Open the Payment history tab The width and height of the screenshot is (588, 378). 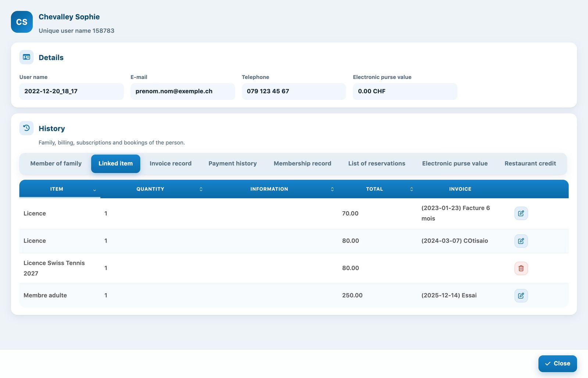click(233, 163)
